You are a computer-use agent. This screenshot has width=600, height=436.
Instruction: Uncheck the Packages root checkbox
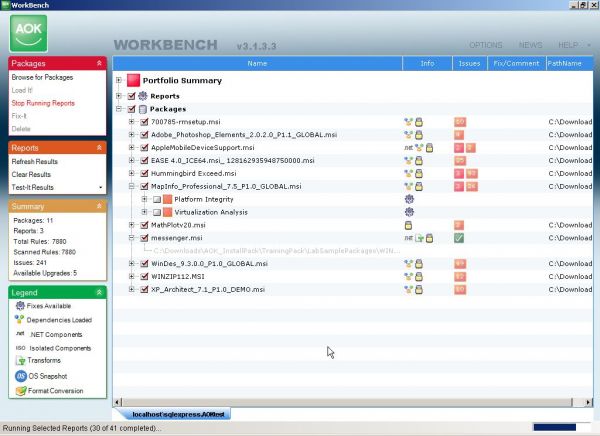[131, 109]
